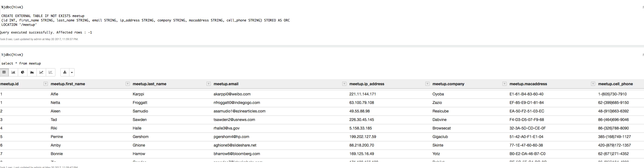644x168 pixels.
Task: Select the email cell 'asamudio1@ezinearticles.com'
Action: coord(239,111)
